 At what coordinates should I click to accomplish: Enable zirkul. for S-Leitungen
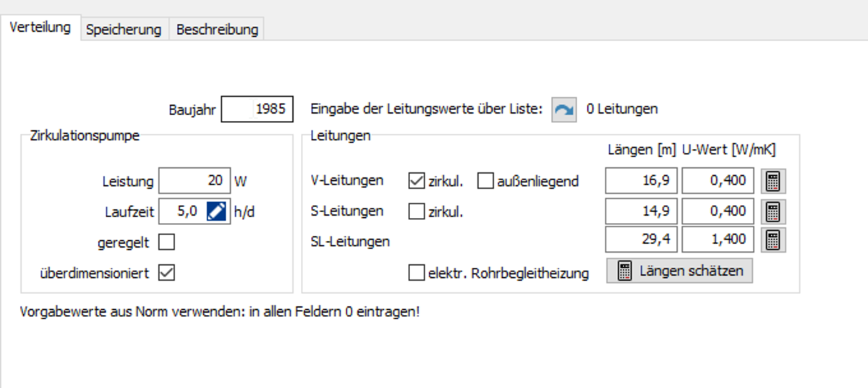click(417, 211)
